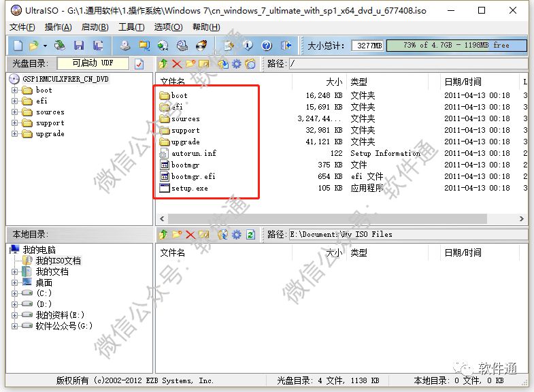Open the 工具(T) menu
534x392 pixels.
point(131,27)
